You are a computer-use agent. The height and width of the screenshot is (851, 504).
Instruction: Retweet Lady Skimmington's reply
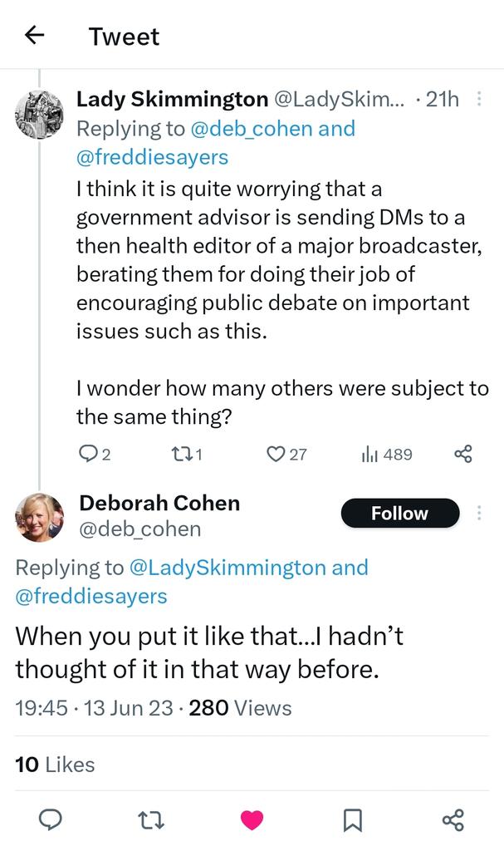tap(180, 454)
